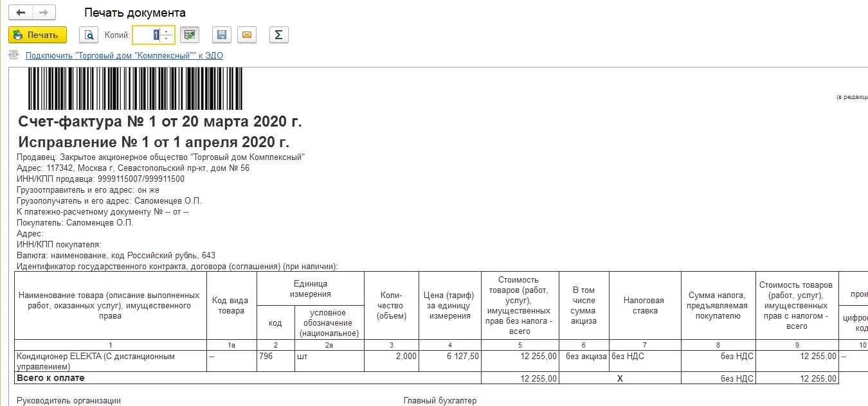Screen dimensions: 868x406
Task: Click the Sigma sum icon
Action: [278, 35]
